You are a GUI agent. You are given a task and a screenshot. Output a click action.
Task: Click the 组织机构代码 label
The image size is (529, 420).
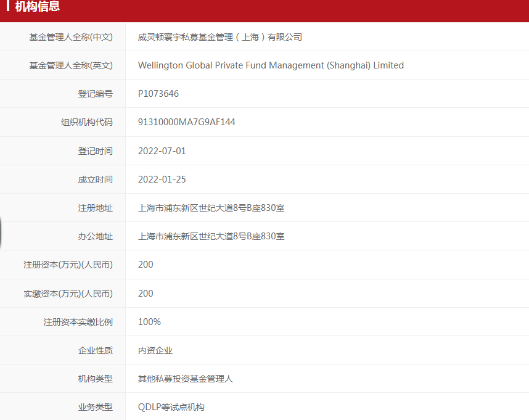pyautogui.click(x=87, y=122)
